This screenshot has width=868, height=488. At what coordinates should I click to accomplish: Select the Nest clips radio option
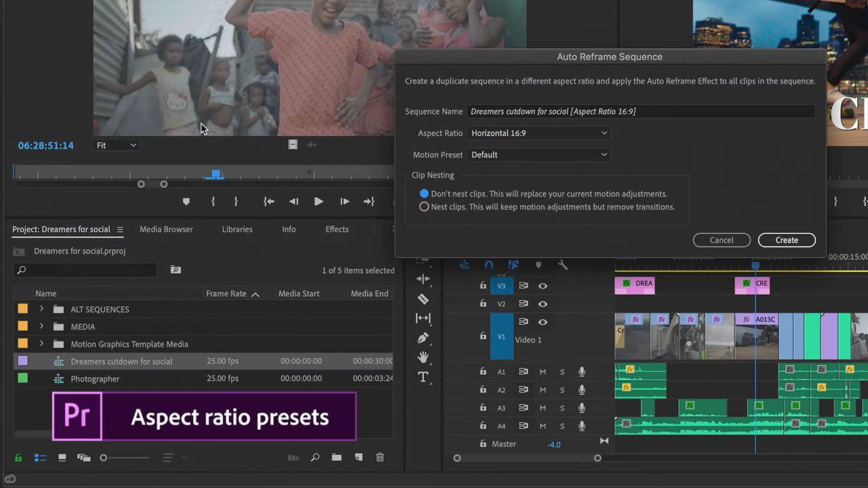coord(425,207)
